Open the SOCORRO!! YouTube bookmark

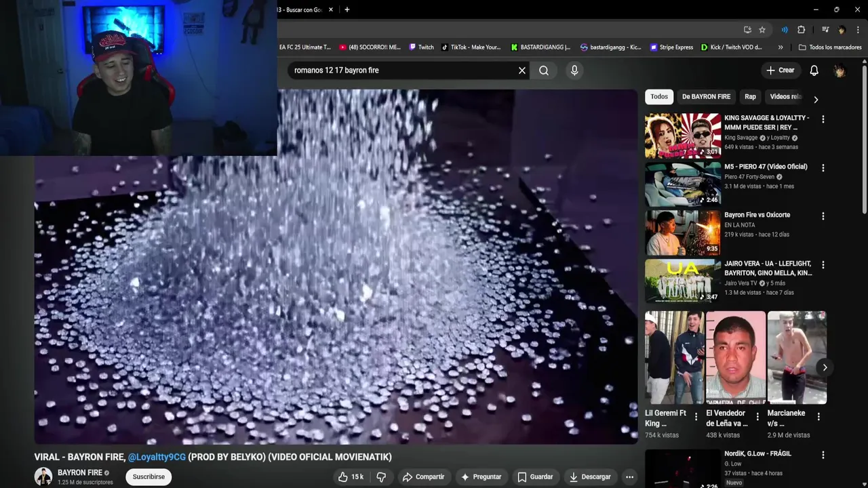tap(370, 47)
